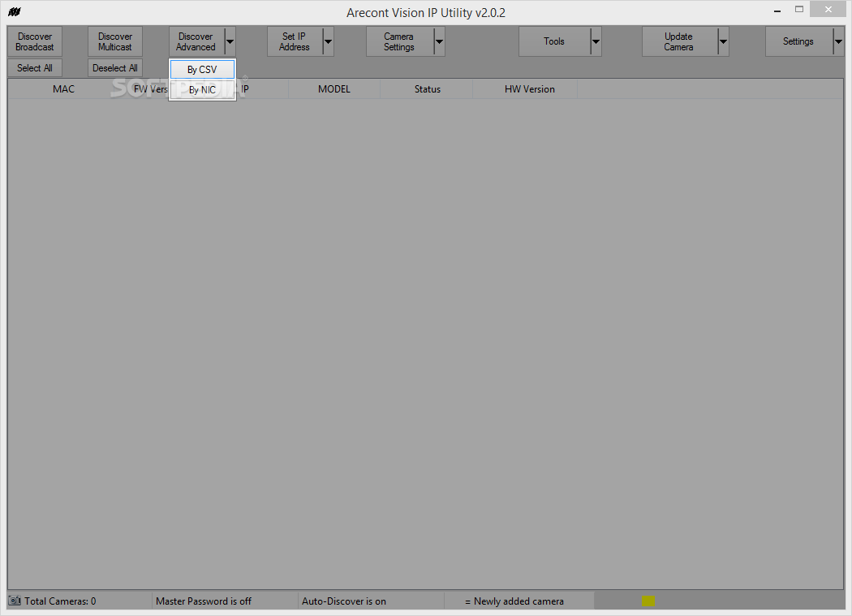Image resolution: width=852 pixels, height=616 pixels.
Task: Click the Deselect All button
Action: (115, 68)
